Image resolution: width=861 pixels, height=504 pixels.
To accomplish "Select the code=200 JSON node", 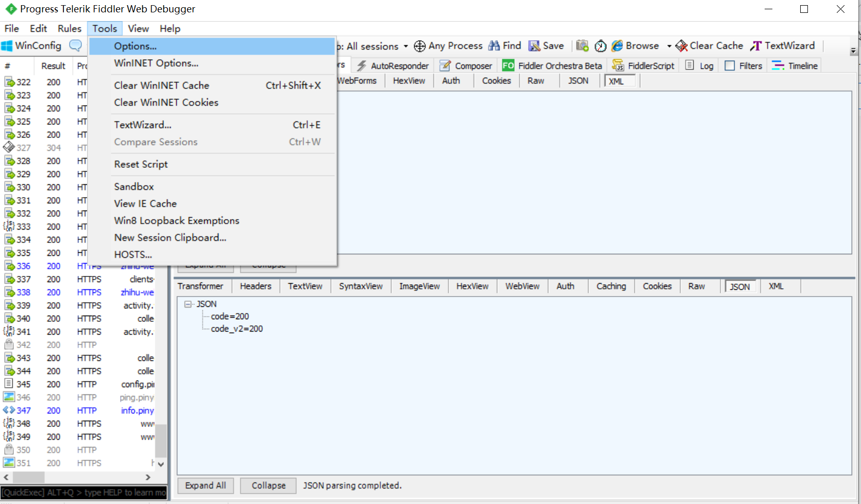I will [230, 317].
